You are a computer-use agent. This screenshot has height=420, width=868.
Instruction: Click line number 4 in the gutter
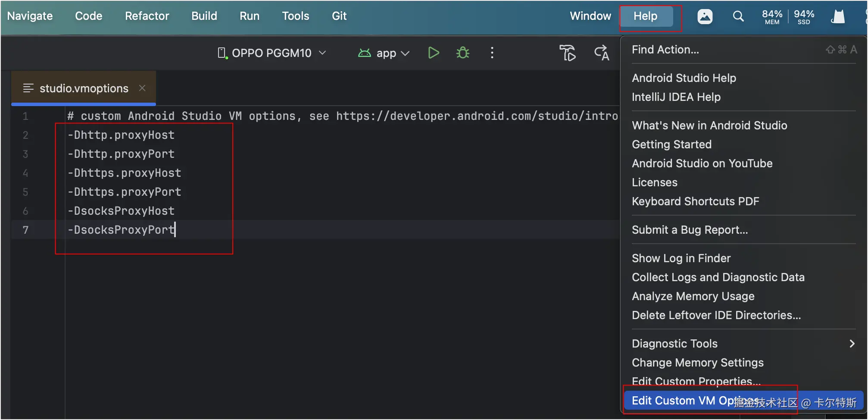(25, 173)
